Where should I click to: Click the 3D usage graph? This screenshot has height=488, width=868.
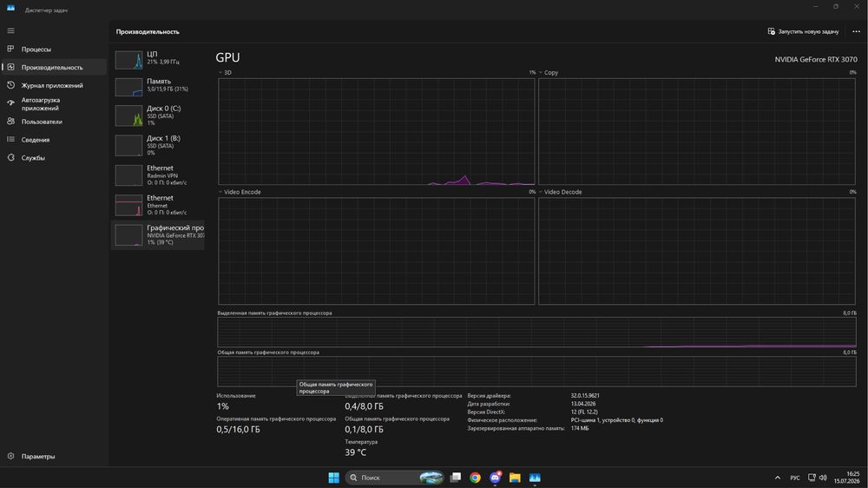[x=377, y=131]
